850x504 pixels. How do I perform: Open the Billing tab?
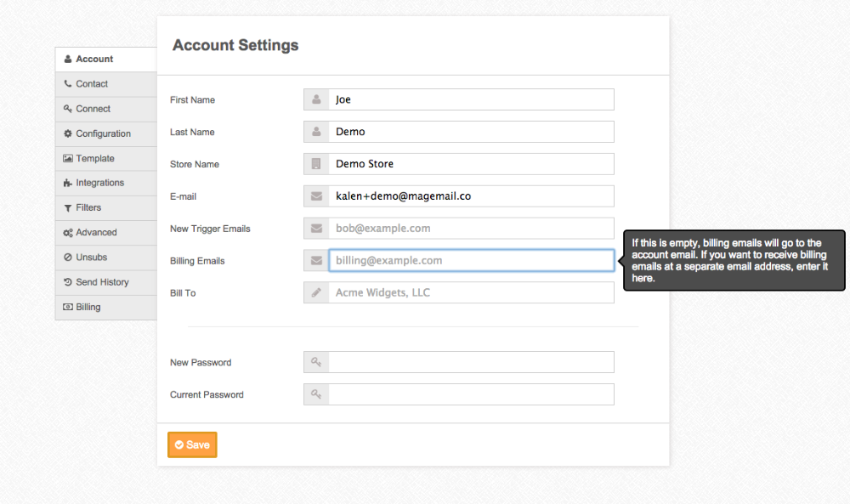88,307
